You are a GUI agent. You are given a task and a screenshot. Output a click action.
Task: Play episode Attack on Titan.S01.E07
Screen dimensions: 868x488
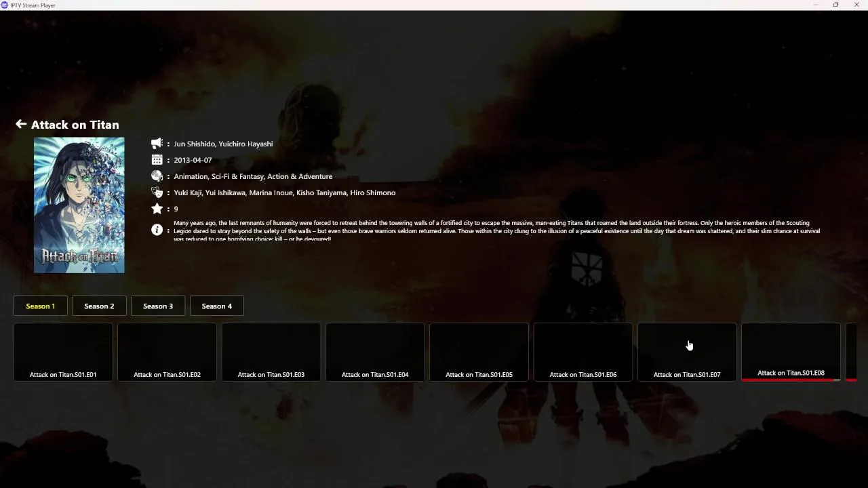click(687, 352)
